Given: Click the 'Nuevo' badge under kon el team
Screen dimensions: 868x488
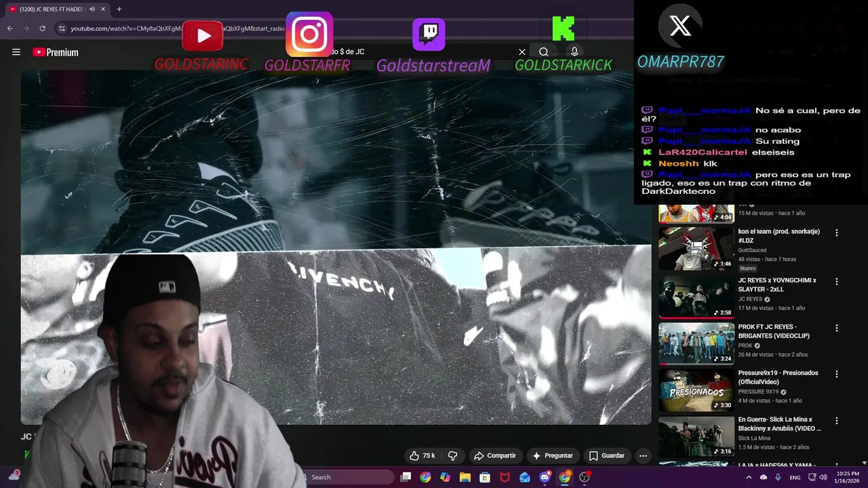Looking at the screenshot, I should pyautogui.click(x=747, y=268).
